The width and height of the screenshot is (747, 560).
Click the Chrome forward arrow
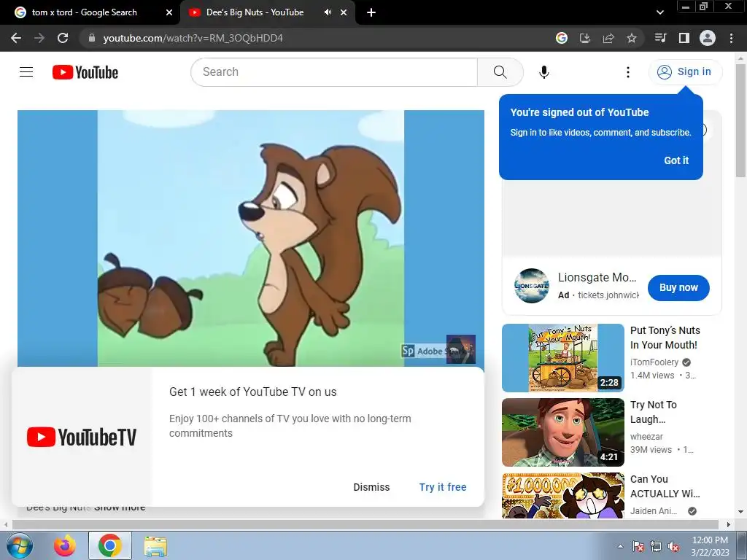39,38
